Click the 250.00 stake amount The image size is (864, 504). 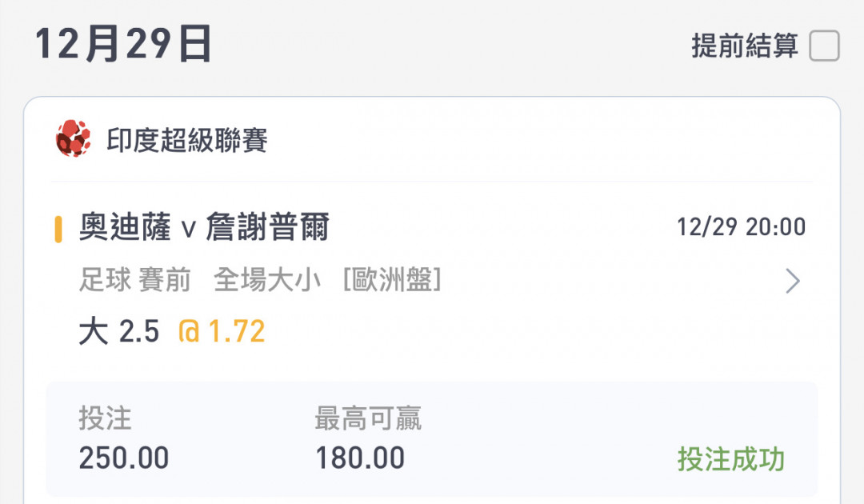point(124,458)
